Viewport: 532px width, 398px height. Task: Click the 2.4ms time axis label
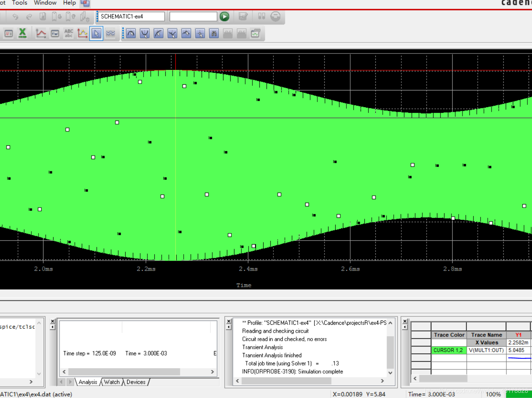click(248, 269)
